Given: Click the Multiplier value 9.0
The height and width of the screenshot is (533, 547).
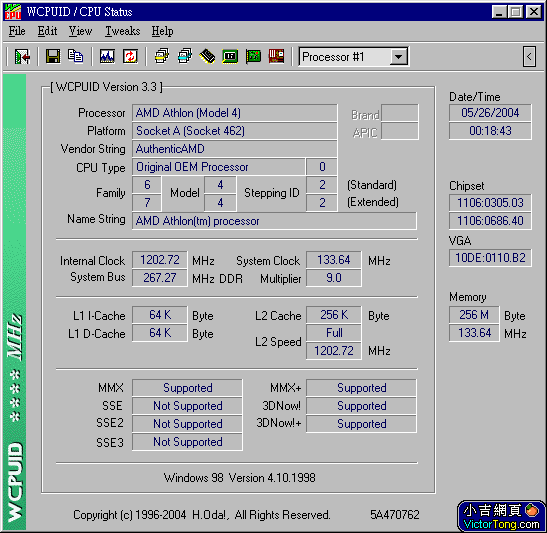Looking at the screenshot, I should [334, 278].
